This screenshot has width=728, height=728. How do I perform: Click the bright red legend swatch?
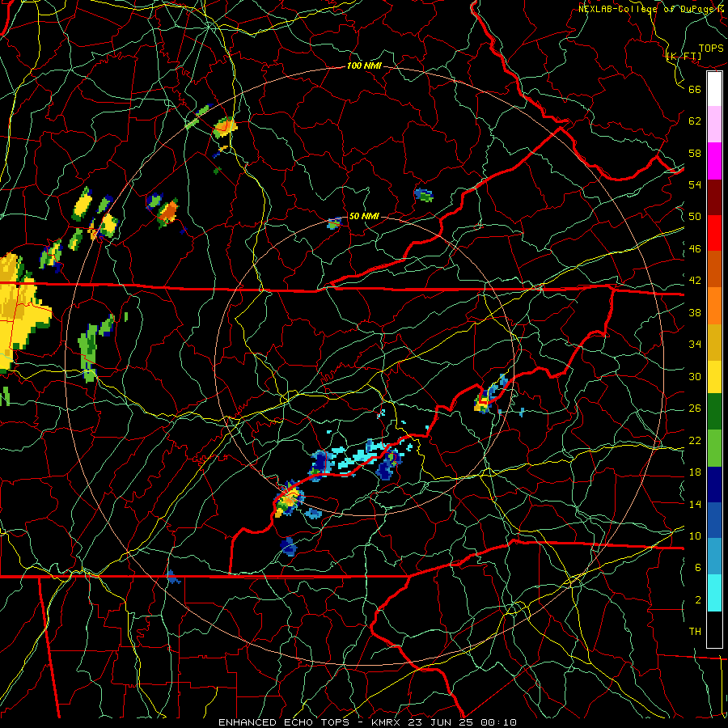tap(714, 233)
